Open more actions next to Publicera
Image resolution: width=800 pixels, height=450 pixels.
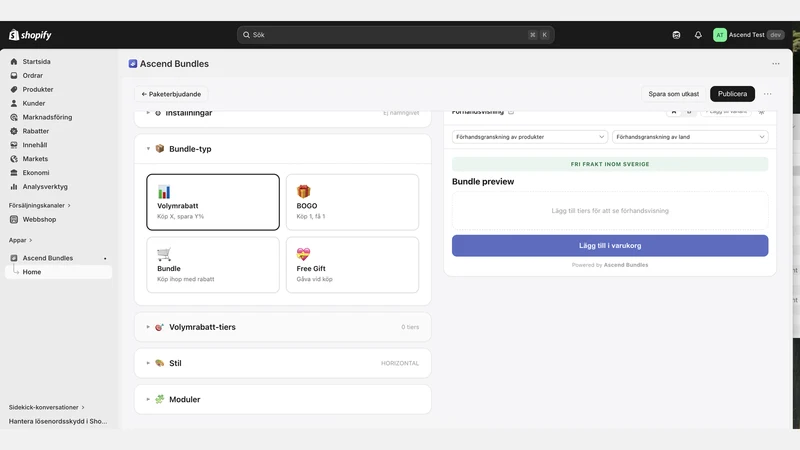pos(767,94)
